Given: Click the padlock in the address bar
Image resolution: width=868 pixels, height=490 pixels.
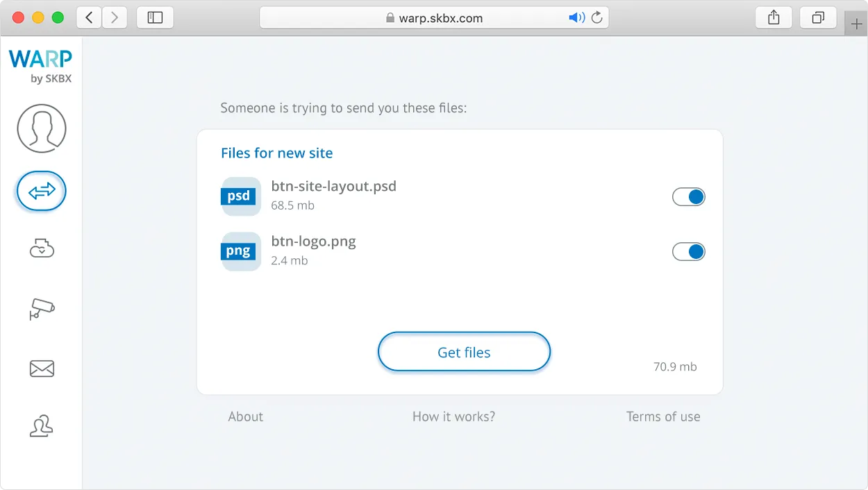Looking at the screenshot, I should (390, 18).
